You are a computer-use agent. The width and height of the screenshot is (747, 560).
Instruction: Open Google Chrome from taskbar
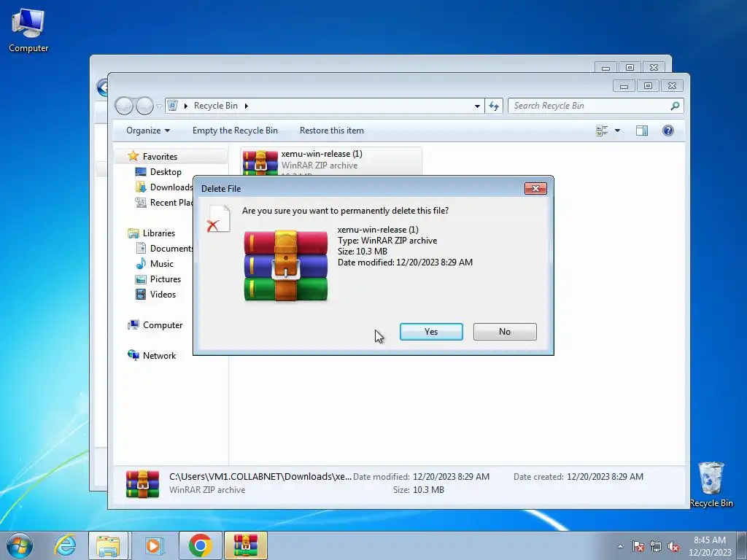pyautogui.click(x=200, y=545)
